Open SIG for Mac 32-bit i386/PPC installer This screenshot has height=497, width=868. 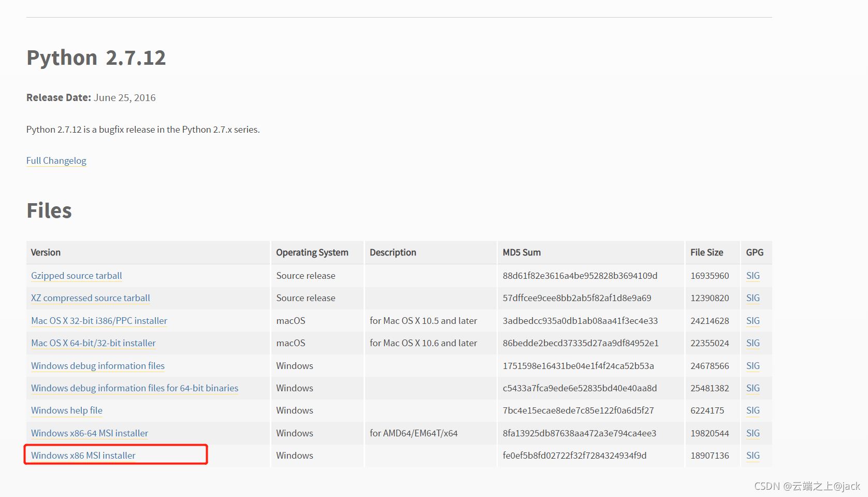[x=753, y=321]
